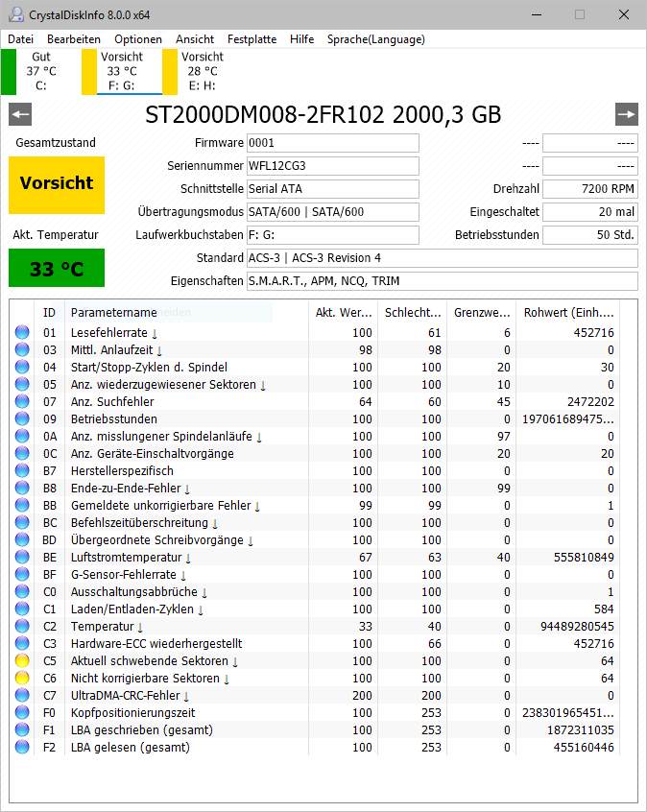The width and height of the screenshot is (647, 812).
Task: Click the Laufwerkbuchstaben field F: G:
Action: [x=332, y=235]
